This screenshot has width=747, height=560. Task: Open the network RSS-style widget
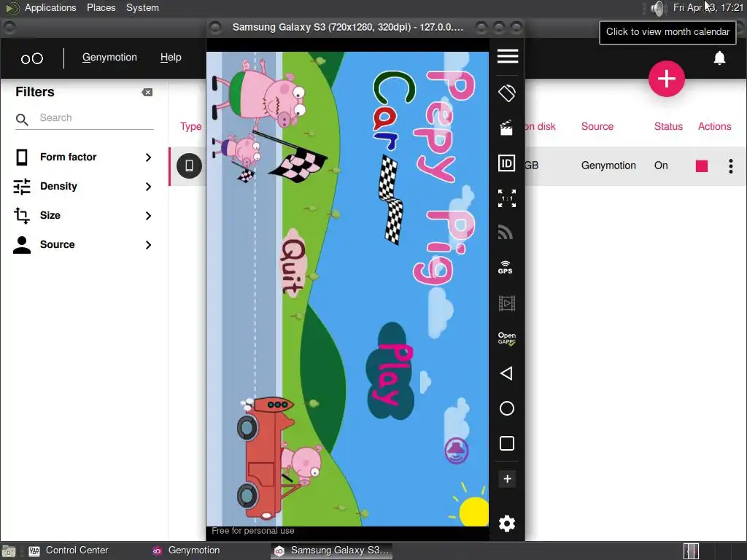coord(506,233)
